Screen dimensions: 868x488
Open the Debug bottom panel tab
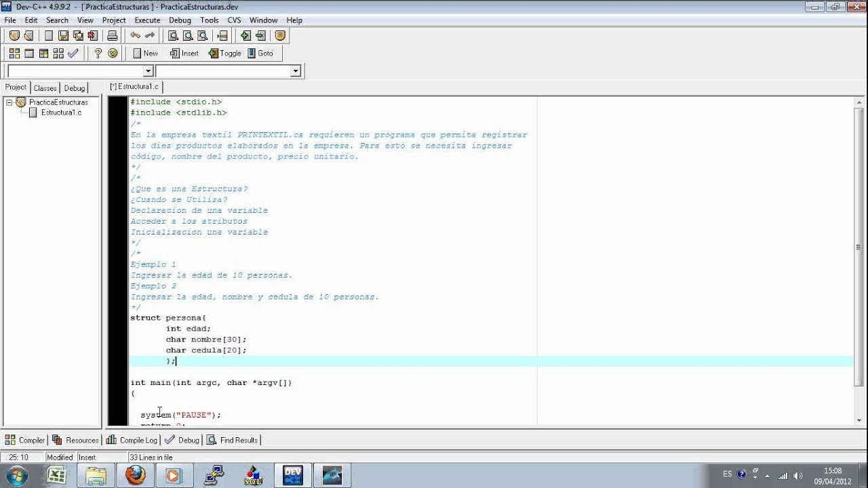[182, 440]
